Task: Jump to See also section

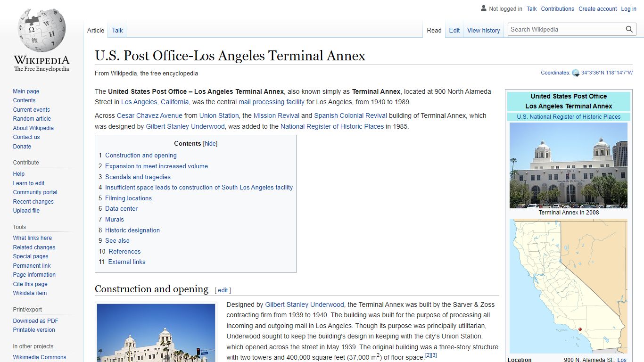Action: click(117, 241)
